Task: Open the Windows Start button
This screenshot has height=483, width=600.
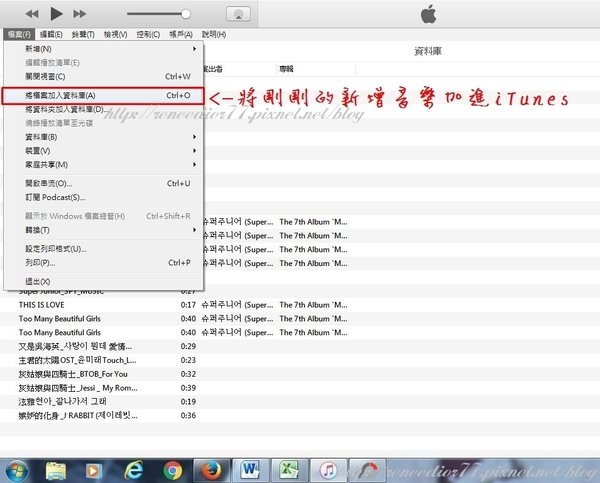Action: click(16, 470)
